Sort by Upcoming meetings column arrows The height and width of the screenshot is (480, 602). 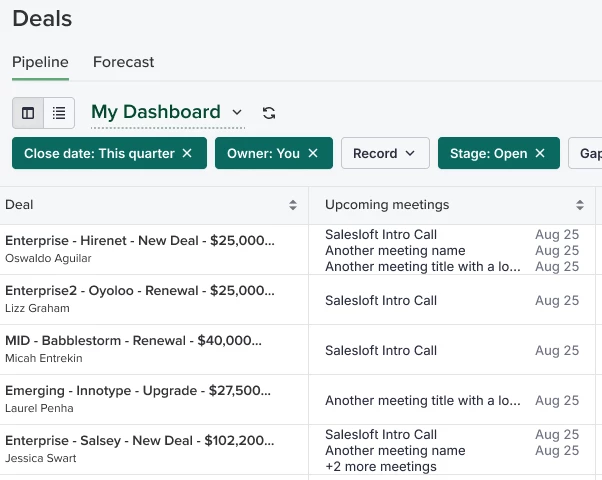pos(580,205)
